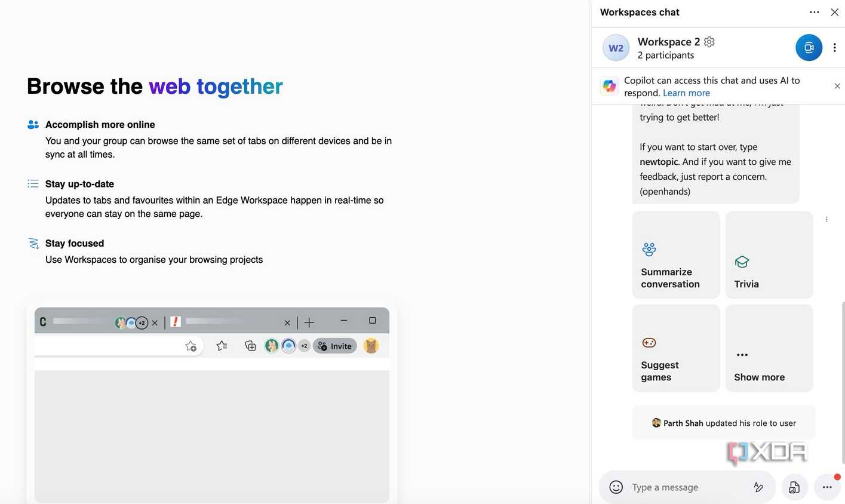Screen dimensions: 845x504
Task: Click the Stay up-to-date heading
Action: [79, 184]
